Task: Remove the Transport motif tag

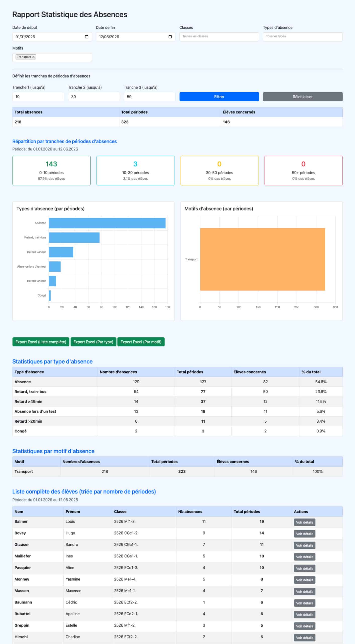Action: tap(33, 57)
